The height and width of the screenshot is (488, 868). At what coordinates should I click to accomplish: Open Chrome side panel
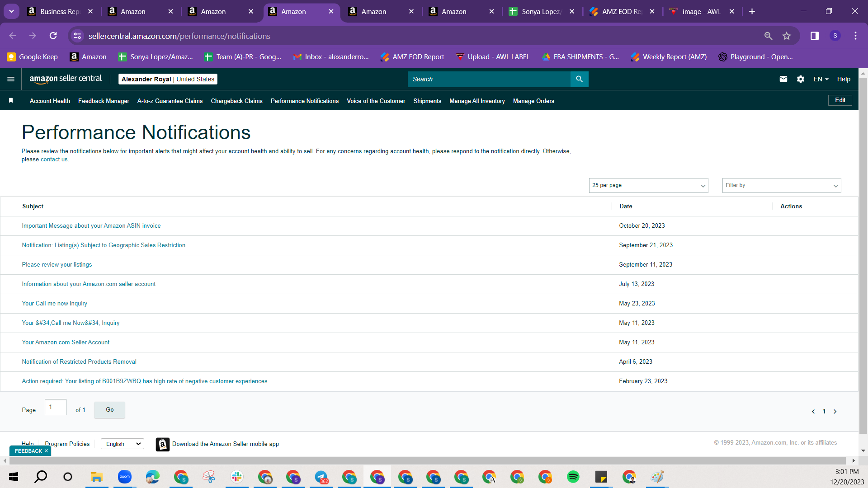815,36
